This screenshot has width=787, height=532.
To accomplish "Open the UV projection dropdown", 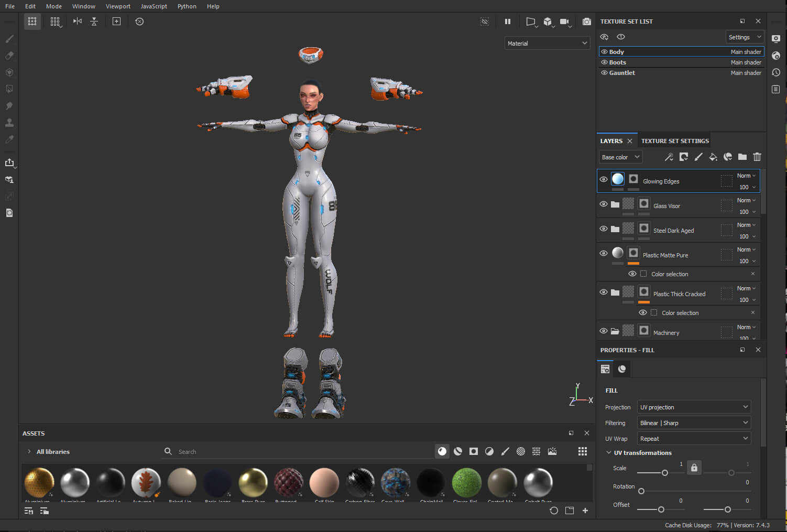I will (694, 407).
